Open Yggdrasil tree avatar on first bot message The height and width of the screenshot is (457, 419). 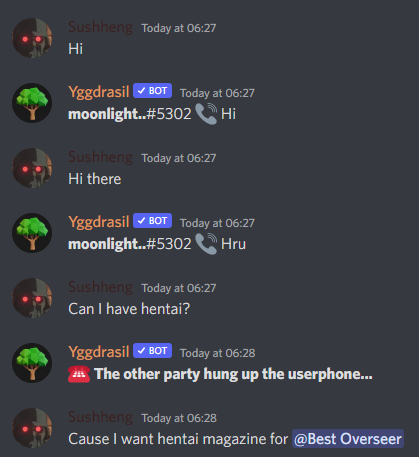tap(32, 103)
